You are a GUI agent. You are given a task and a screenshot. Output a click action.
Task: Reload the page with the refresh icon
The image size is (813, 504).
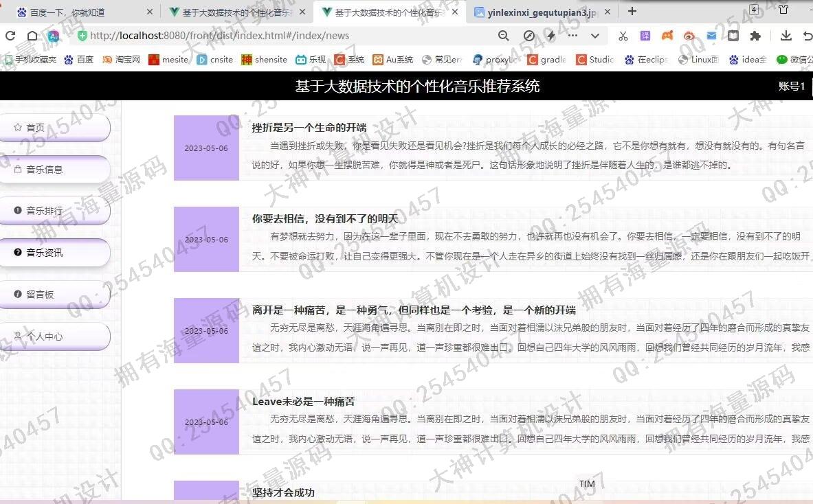(10, 36)
